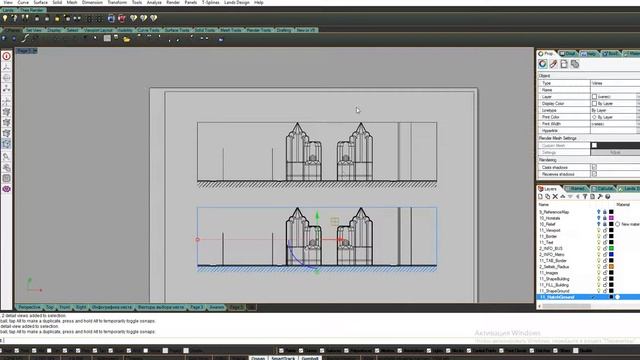Toggle the Meshes selection filter checkbox
Image resolution: width=640 pixels, height=360 pixels.
click(x=377, y=351)
